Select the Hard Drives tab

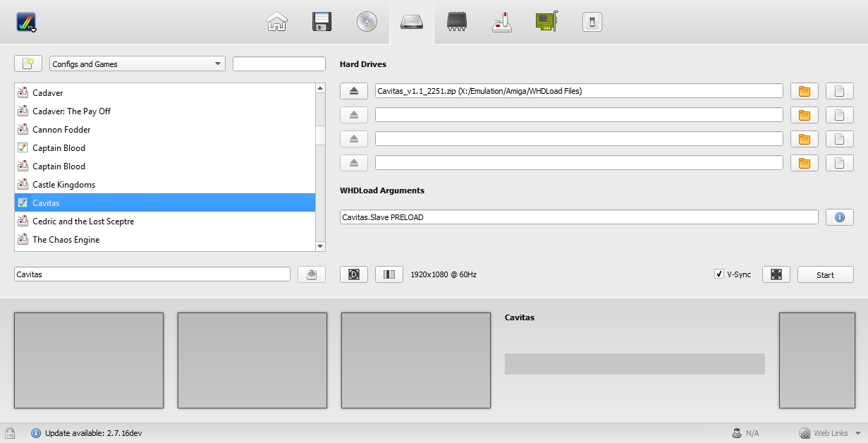coord(412,22)
